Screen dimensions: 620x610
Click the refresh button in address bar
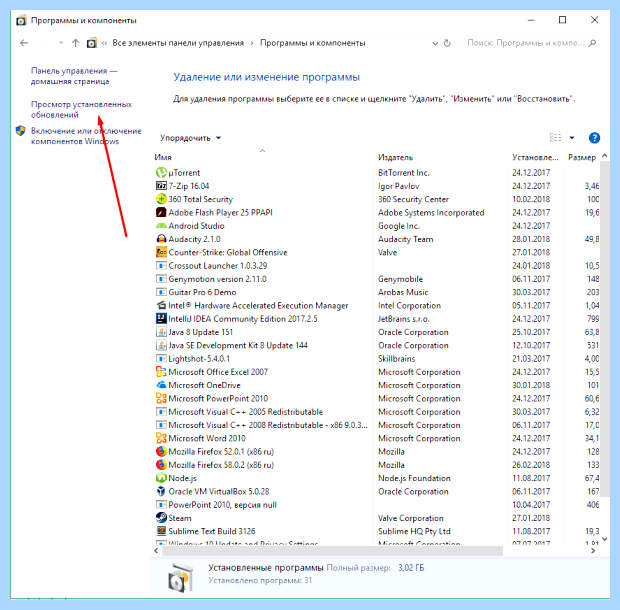[x=447, y=43]
